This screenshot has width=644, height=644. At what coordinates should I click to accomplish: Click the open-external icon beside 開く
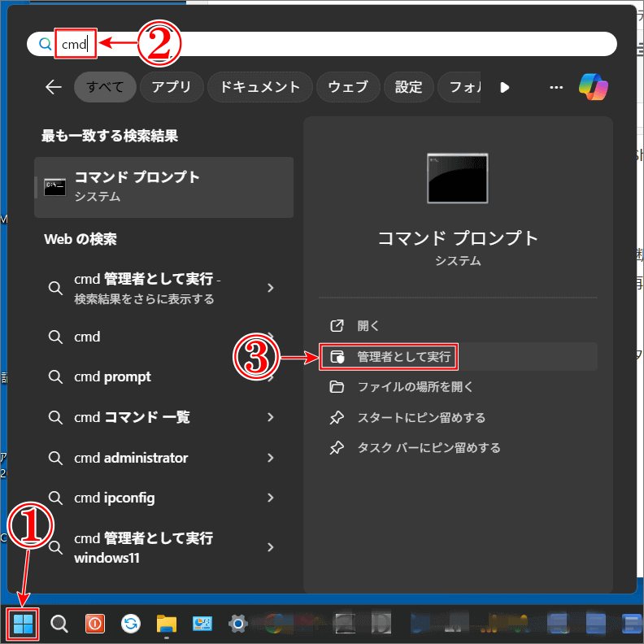[337, 326]
